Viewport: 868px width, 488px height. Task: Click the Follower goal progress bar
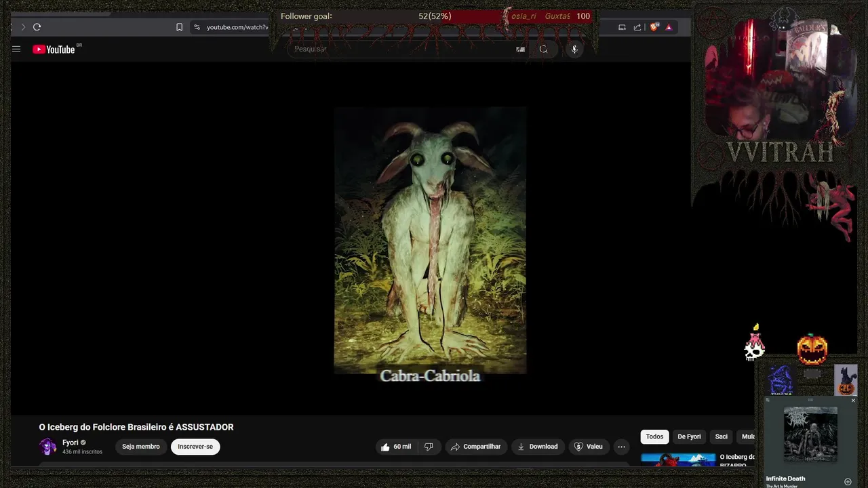click(x=435, y=16)
